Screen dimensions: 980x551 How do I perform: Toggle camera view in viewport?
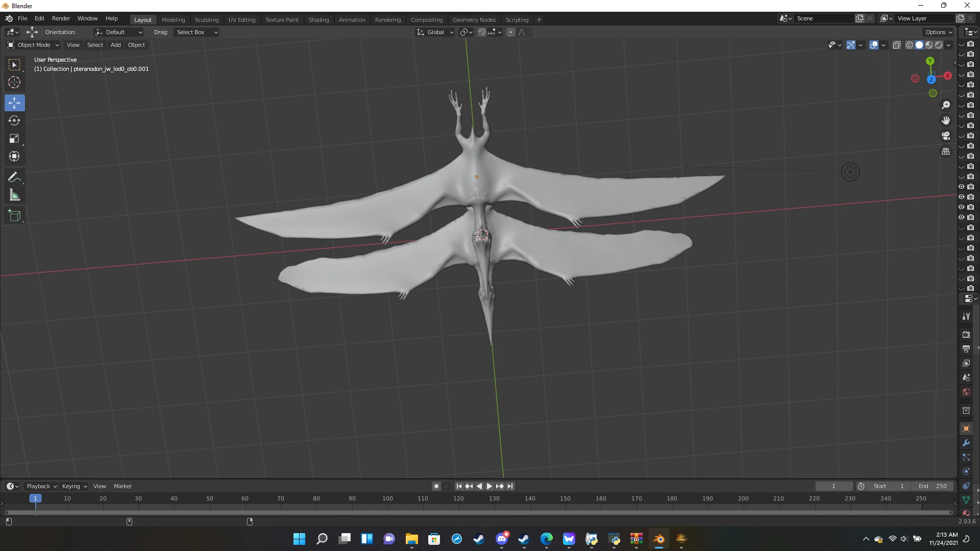pos(946,136)
